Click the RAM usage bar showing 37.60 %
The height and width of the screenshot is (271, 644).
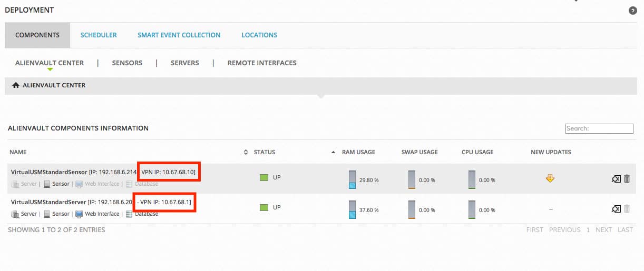[352, 209]
